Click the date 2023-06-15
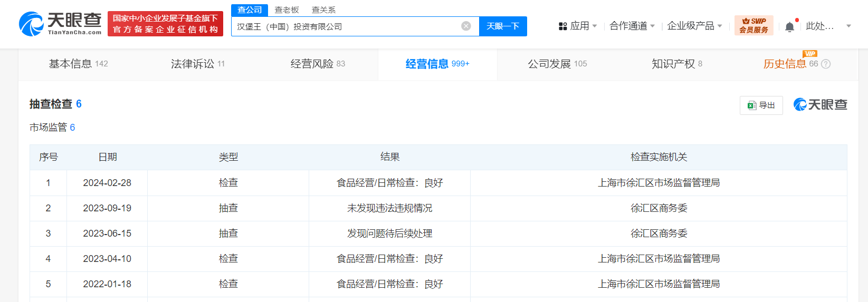 (x=107, y=233)
